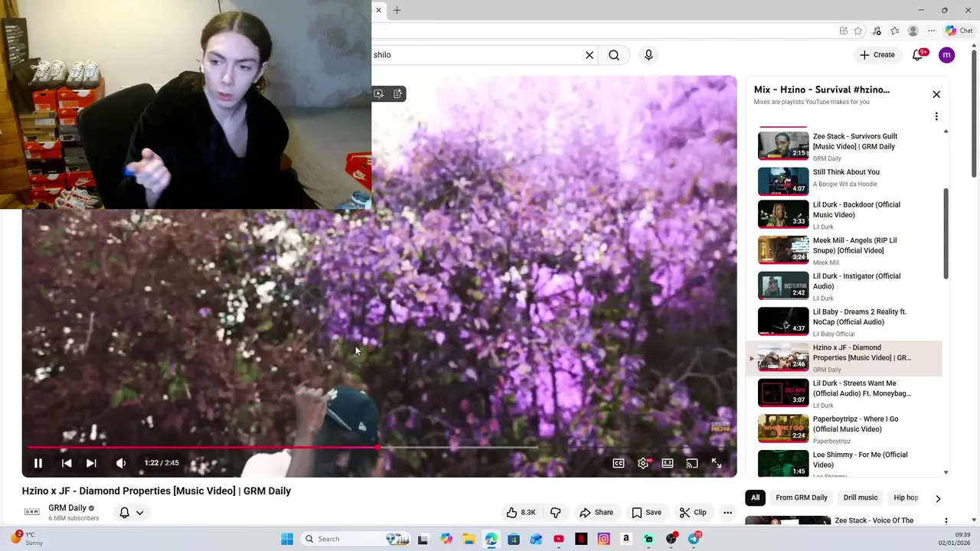Open YouTube notifications bell
The width and height of the screenshot is (980, 551).
pyautogui.click(x=918, y=55)
